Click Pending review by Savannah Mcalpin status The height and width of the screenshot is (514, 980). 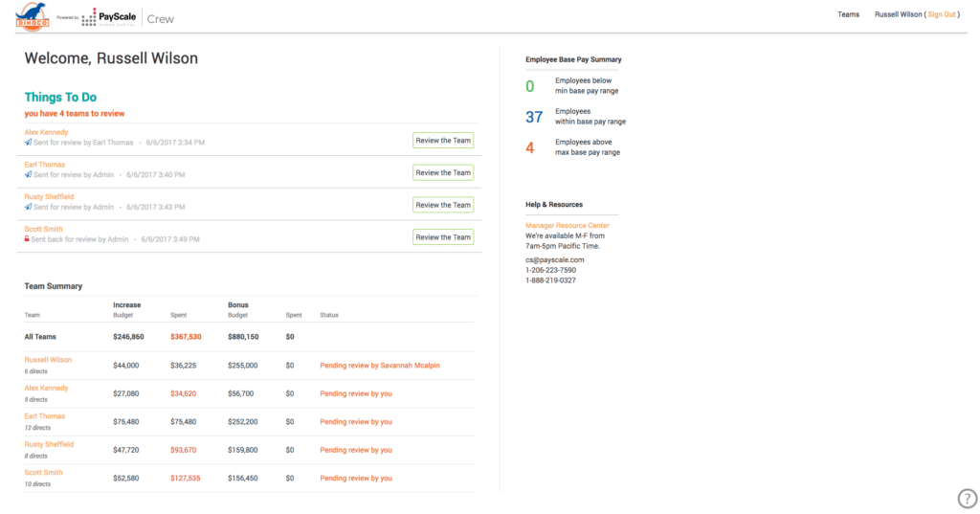(x=380, y=366)
